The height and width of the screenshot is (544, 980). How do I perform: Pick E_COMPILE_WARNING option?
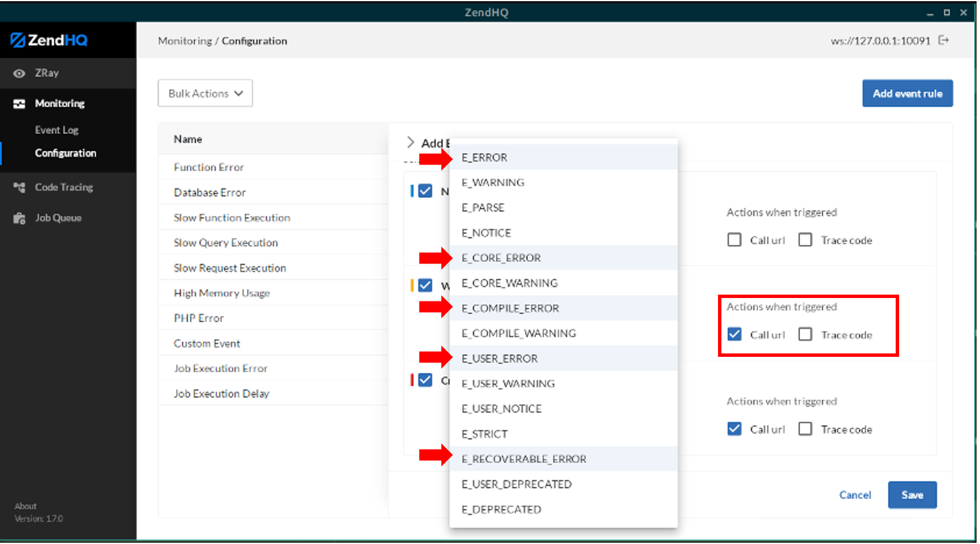tap(564, 334)
